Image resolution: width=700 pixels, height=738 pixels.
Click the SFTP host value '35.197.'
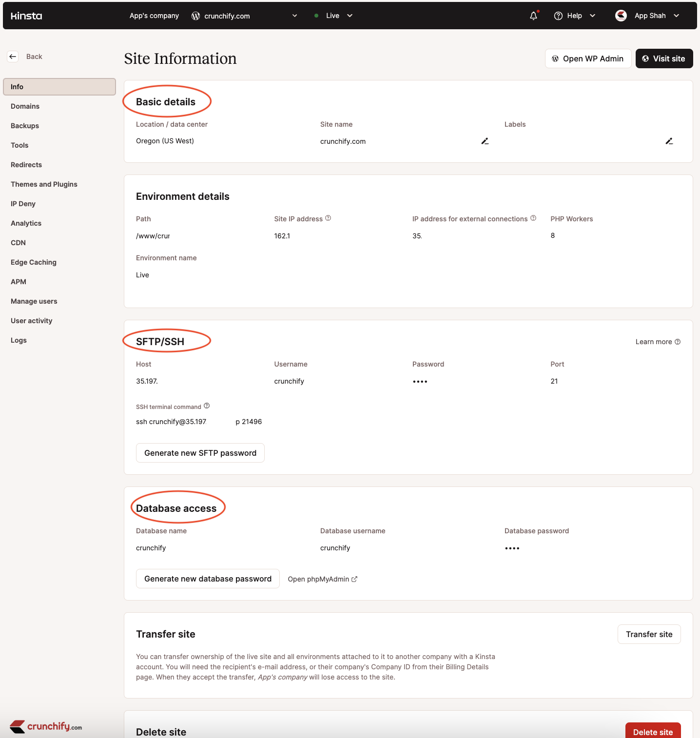(147, 381)
